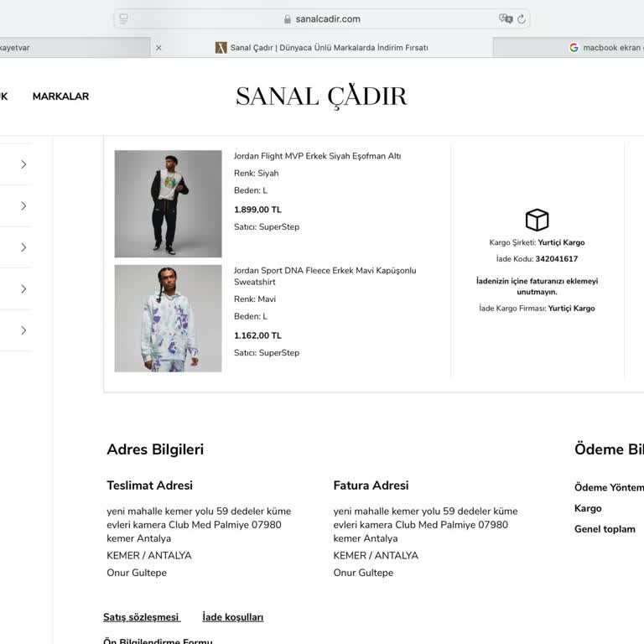Viewport: 644px width, 644px height.
Task: Open the Jordan Sport DNA sweatshirt product image
Action: point(168,319)
